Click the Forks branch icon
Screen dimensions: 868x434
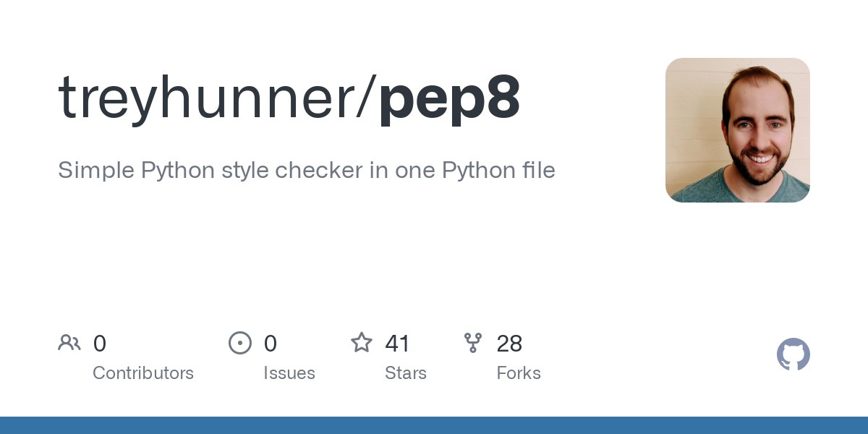click(x=473, y=343)
